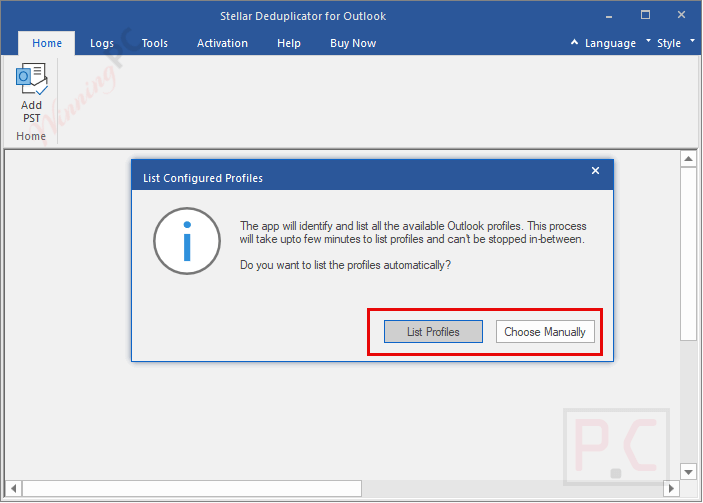
Task: Switch to the Logs tab
Action: (x=102, y=43)
